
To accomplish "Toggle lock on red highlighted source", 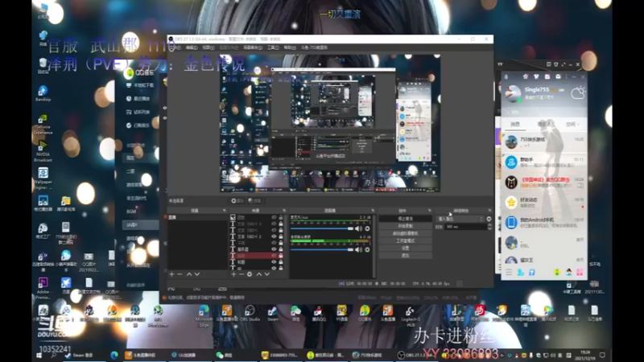I will tap(281, 256).
